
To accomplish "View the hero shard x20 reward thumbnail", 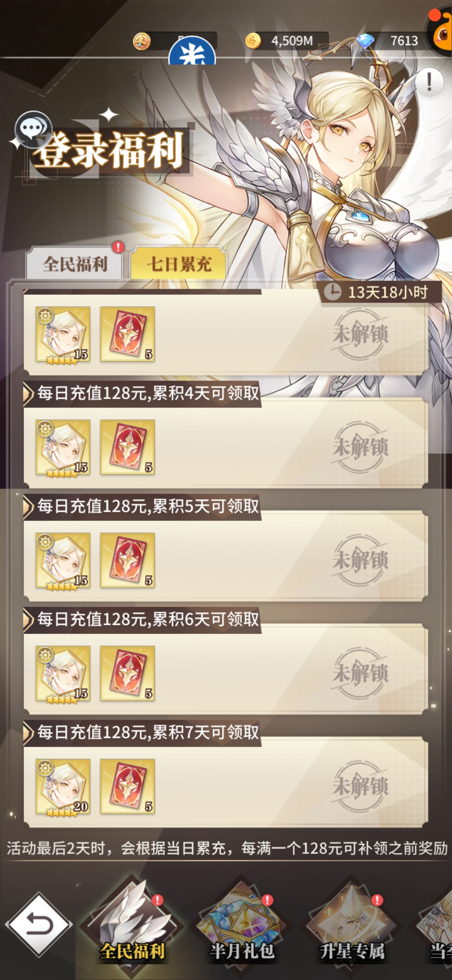I will tap(63, 787).
